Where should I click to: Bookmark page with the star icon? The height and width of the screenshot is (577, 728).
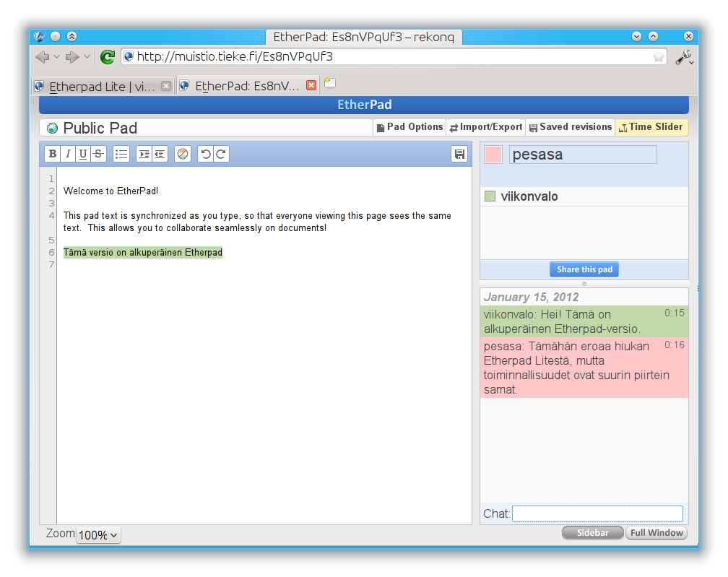658,57
